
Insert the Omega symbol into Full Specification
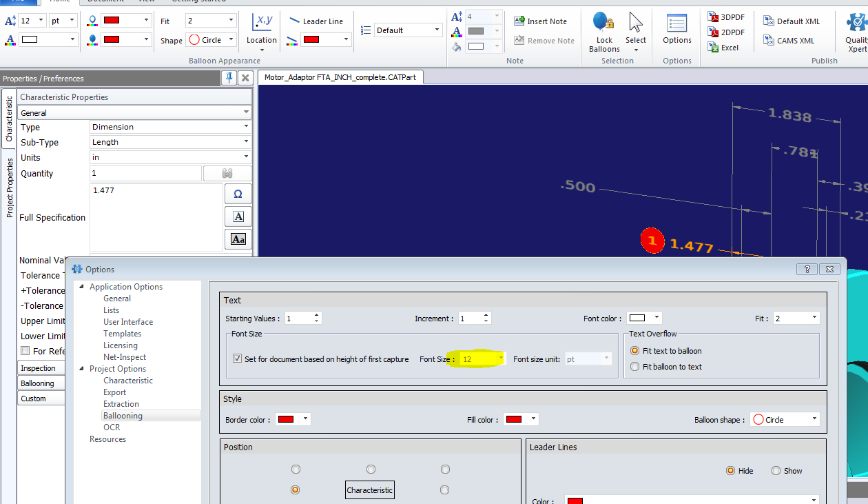238,194
